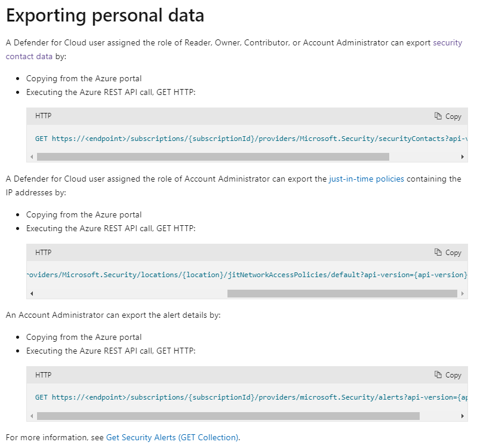Open the just-in-time policies link
Image resolution: width=477 pixels, height=448 pixels.
366,179
